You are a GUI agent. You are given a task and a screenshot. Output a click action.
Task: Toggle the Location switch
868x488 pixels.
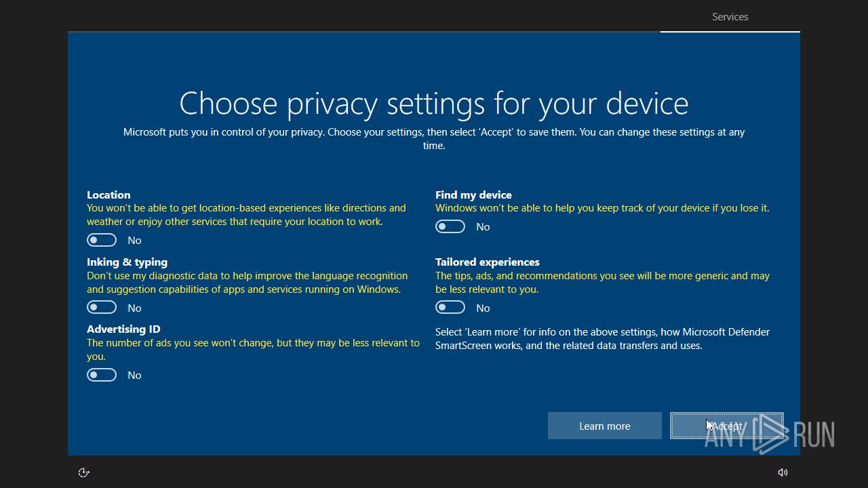pos(102,240)
